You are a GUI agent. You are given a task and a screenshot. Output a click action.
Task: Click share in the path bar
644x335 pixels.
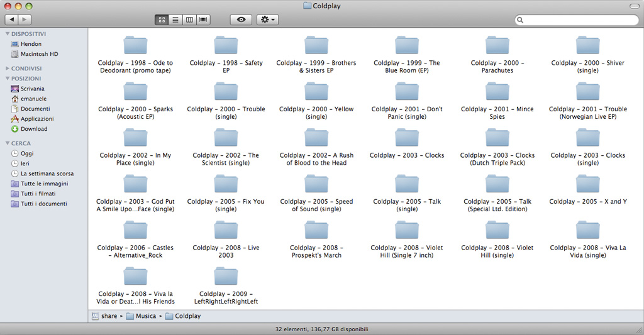click(108, 316)
